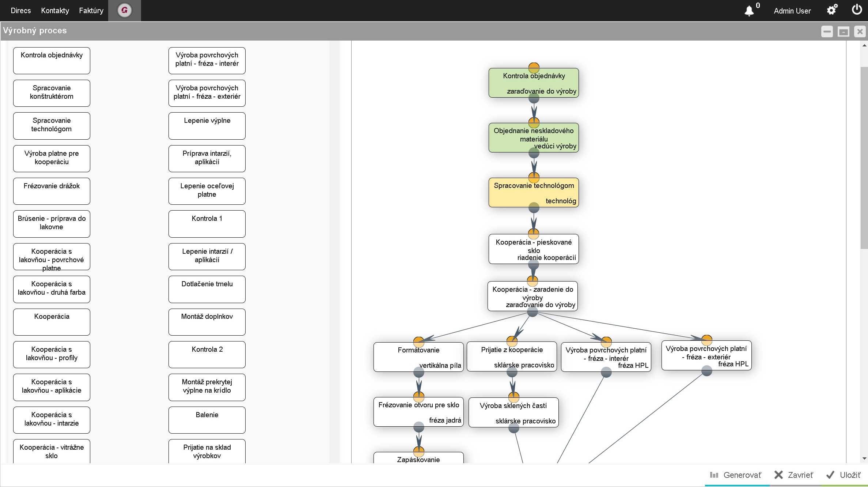Viewport: 868px width, 487px height.
Task: Click orange input port of Zapáskovanie node
Action: click(419, 452)
